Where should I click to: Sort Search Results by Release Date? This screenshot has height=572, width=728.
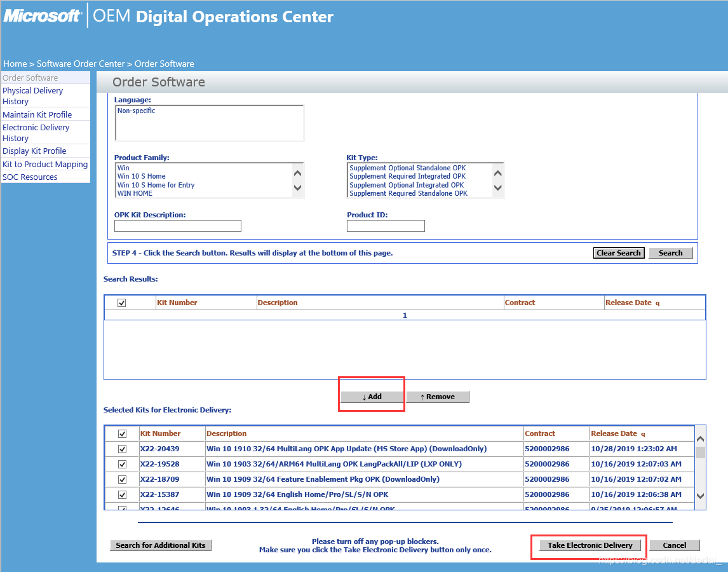[629, 303]
